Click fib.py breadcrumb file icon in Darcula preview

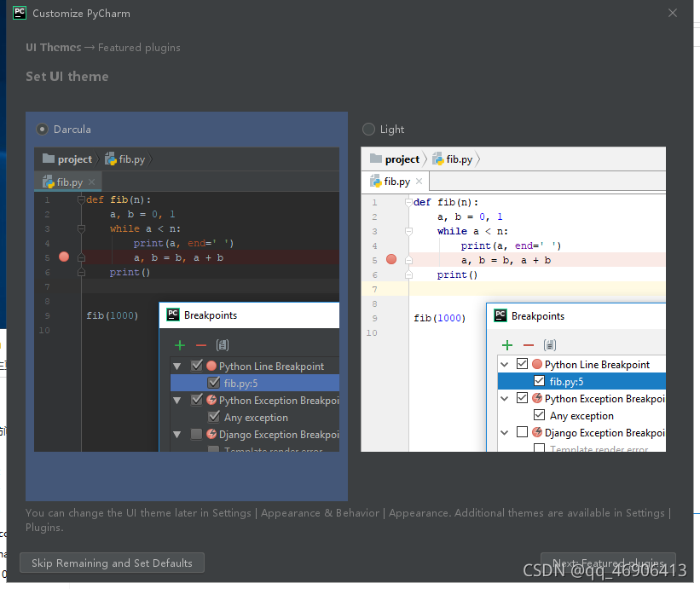pyautogui.click(x=110, y=159)
